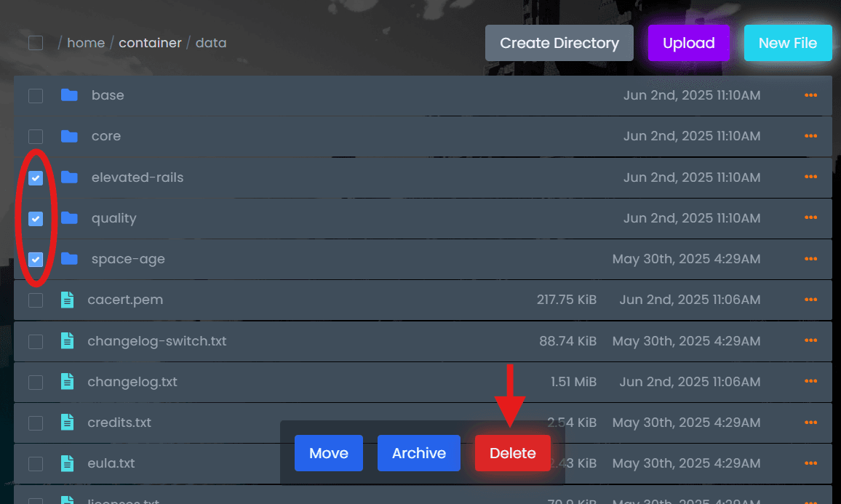
Task: Go to the container breadcrumb
Action: (150, 43)
